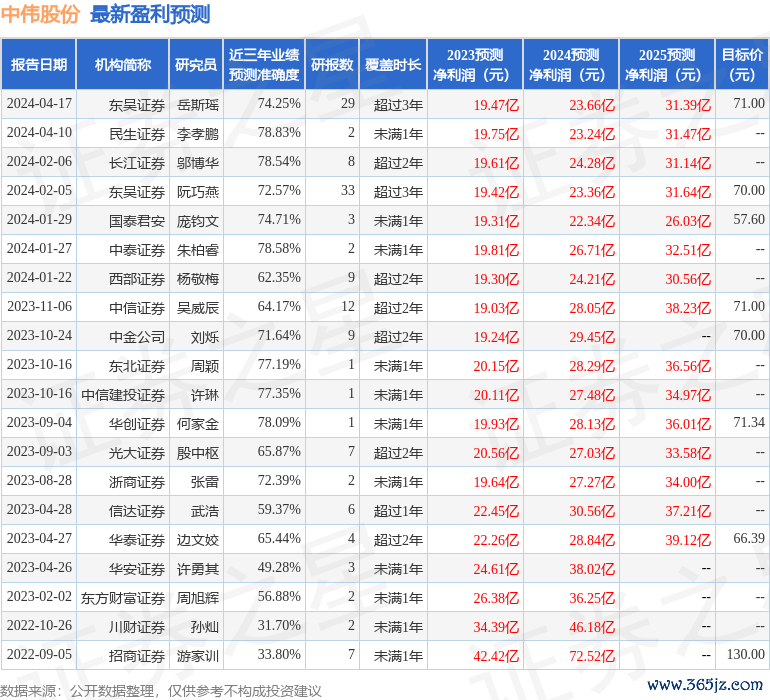
Task: Click the 近三年业绩预测准确度 column header
Action: [264, 64]
